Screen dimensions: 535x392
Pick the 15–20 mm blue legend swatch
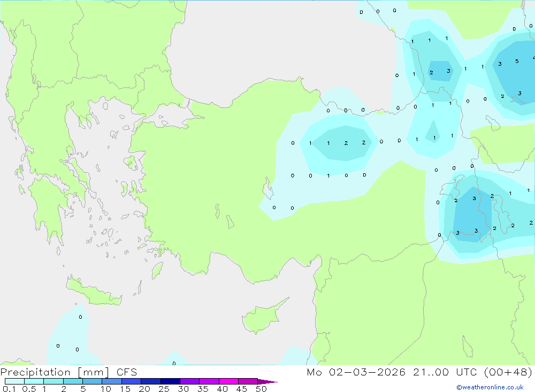[132, 381]
